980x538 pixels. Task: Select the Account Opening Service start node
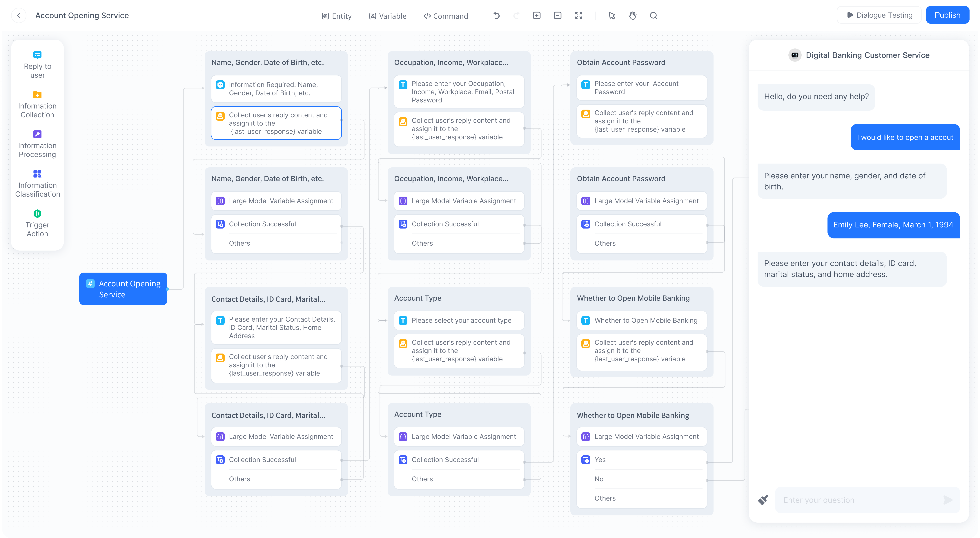pyautogui.click(x=123, y=289)
